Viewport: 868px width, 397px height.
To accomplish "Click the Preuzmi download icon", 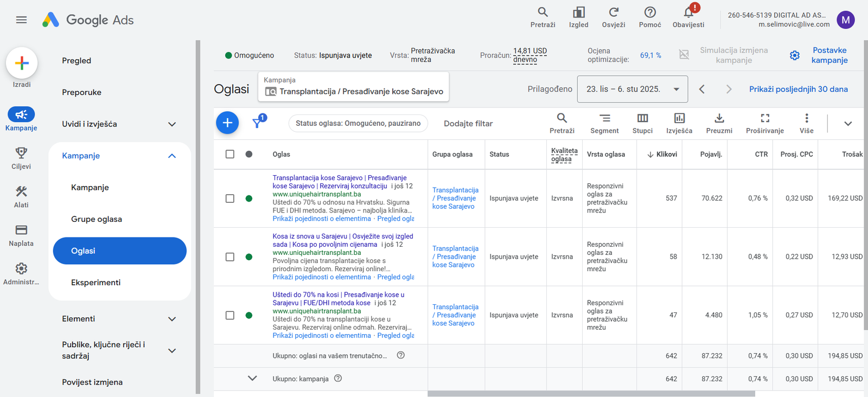I will [719, 118].
